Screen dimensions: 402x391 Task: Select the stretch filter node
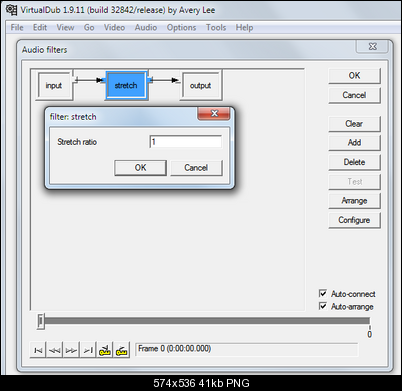126,86
